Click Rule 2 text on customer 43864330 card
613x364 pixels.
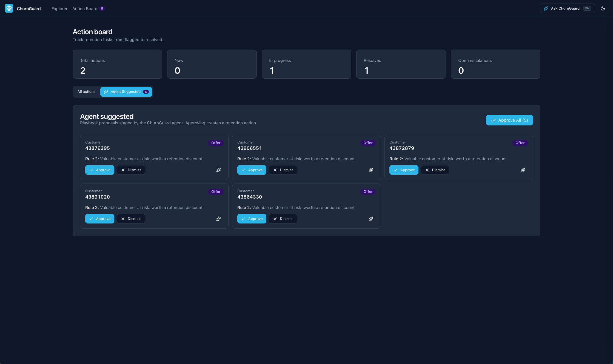[x=296, y=208]
